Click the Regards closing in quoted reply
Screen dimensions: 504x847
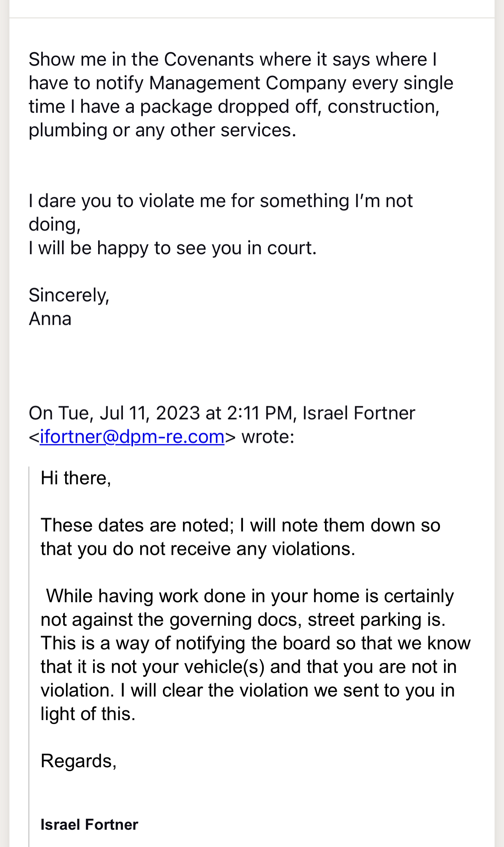(x=79, y=761)
